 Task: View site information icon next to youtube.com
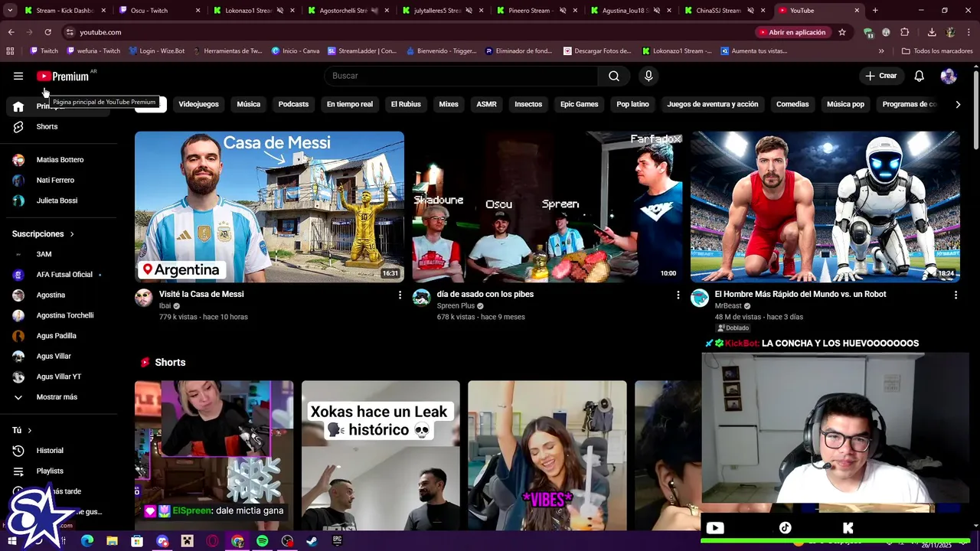(70, 32)
